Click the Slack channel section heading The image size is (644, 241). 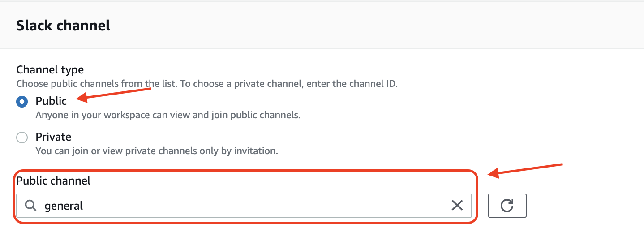click(63, 26)
